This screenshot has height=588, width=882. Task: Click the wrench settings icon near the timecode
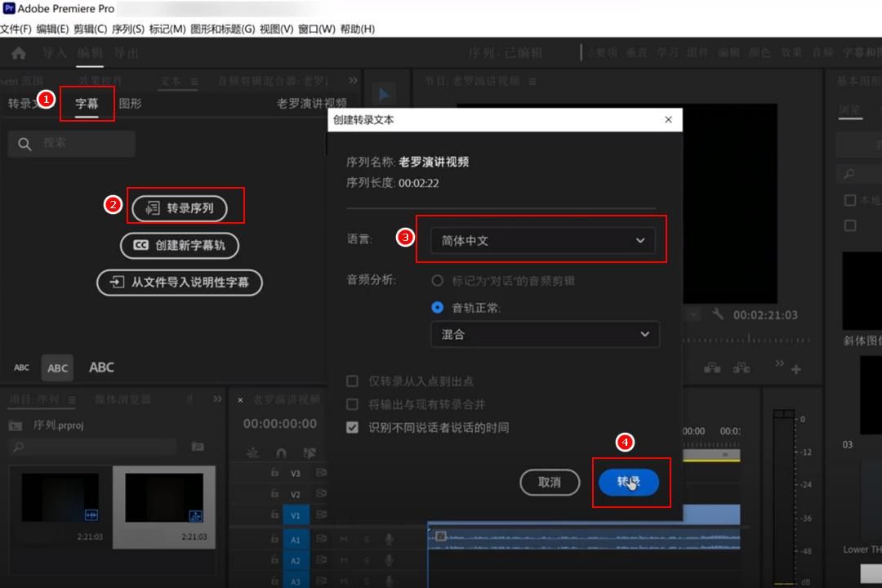(719, 314)
